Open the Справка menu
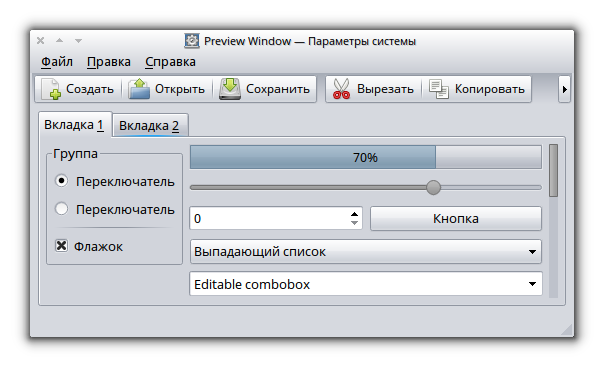The height and width of the screenshot is (367, 604). (x=170, y=62)
